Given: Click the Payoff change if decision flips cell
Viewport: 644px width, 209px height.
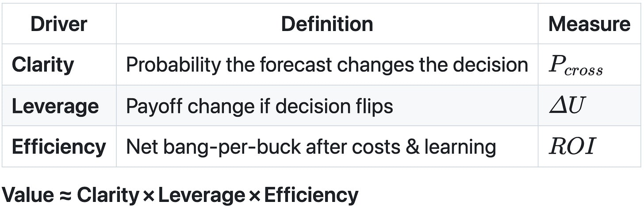Looking at the screenshot, I should pyautogui.click(x=260, y=106).
